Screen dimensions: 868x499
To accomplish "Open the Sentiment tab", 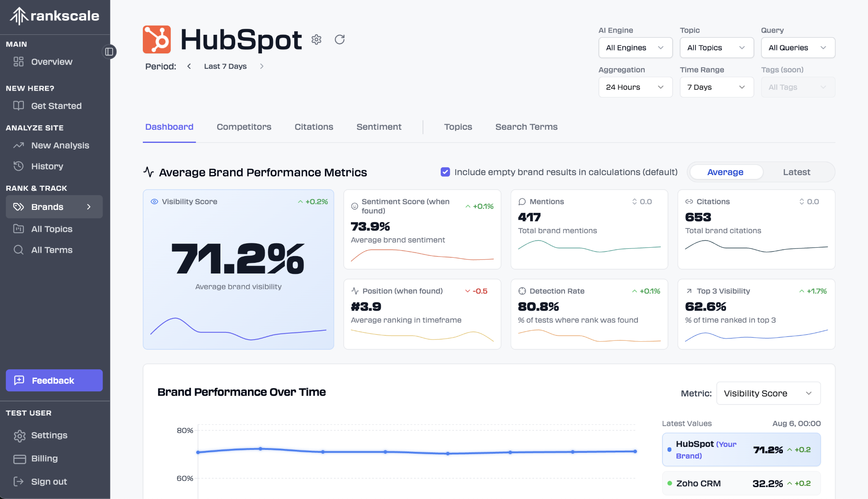I will point(378,127).
